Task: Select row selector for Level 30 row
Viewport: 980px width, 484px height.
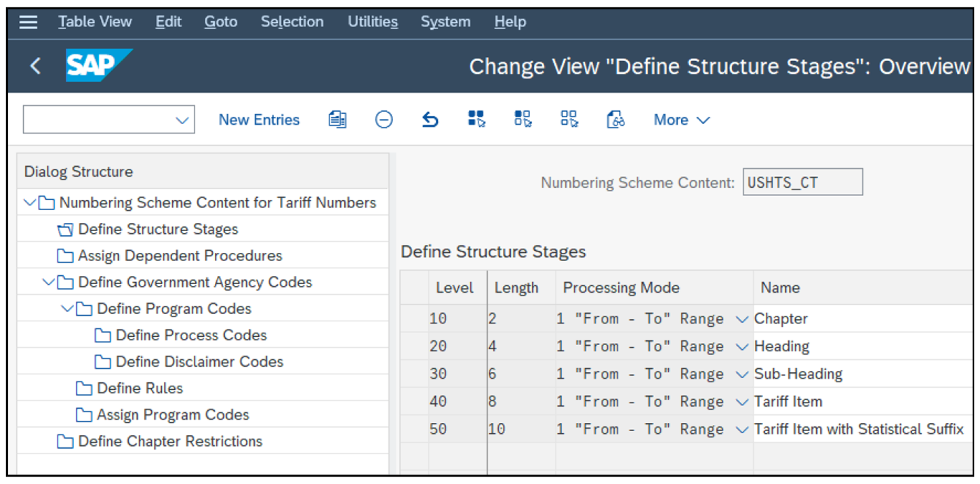Action: pyautogui.click(x=414, y=375)
